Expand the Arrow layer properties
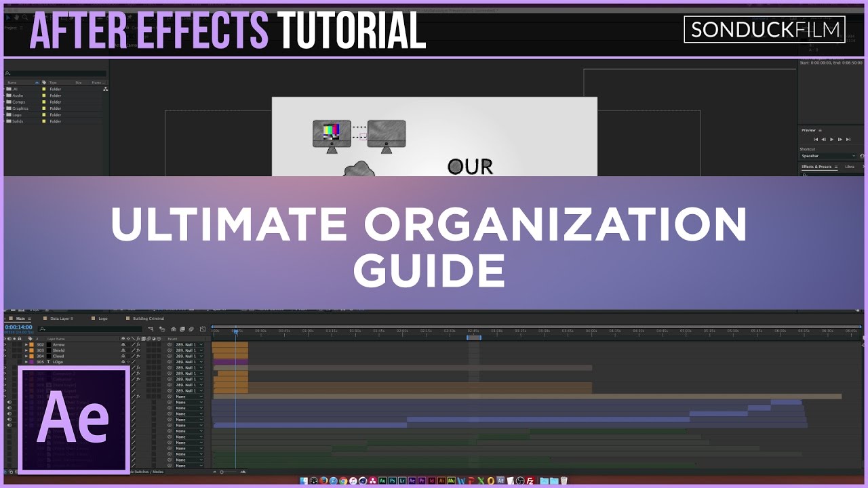This screenshot has height=488, width=868. coord(26,345)
